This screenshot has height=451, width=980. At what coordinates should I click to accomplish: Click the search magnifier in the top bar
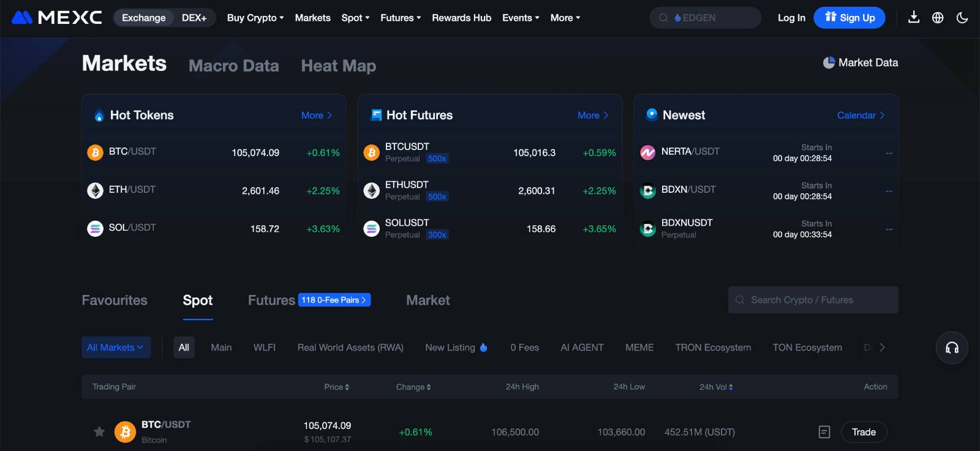click(663, 18)
